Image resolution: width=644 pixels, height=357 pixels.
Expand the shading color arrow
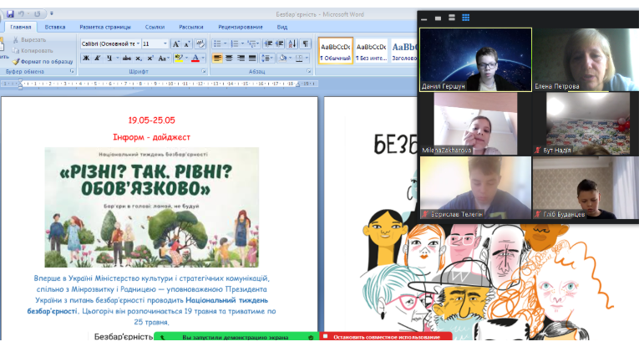(291, 59)
